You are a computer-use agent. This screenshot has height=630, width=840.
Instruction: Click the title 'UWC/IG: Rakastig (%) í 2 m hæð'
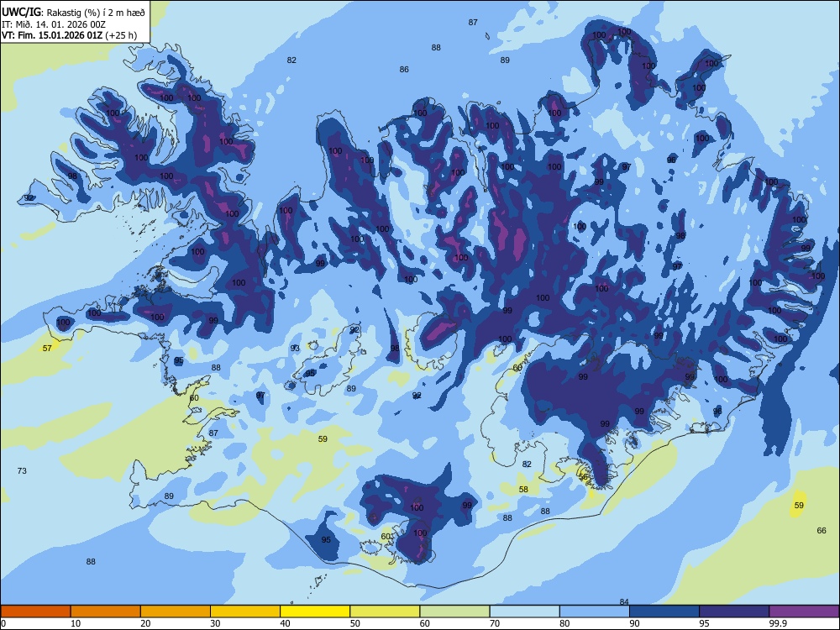[73, 11]
